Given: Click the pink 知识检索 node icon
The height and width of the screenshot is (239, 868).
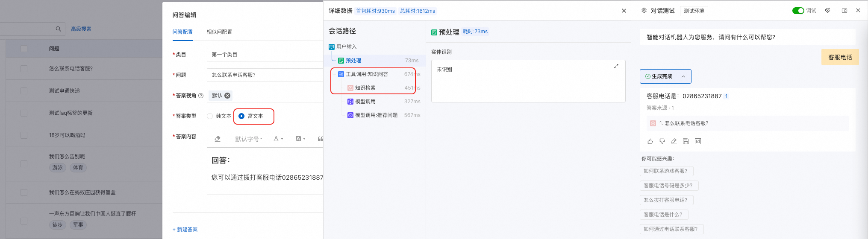Looking at the screenshot, I should click(x=350, y=88).
